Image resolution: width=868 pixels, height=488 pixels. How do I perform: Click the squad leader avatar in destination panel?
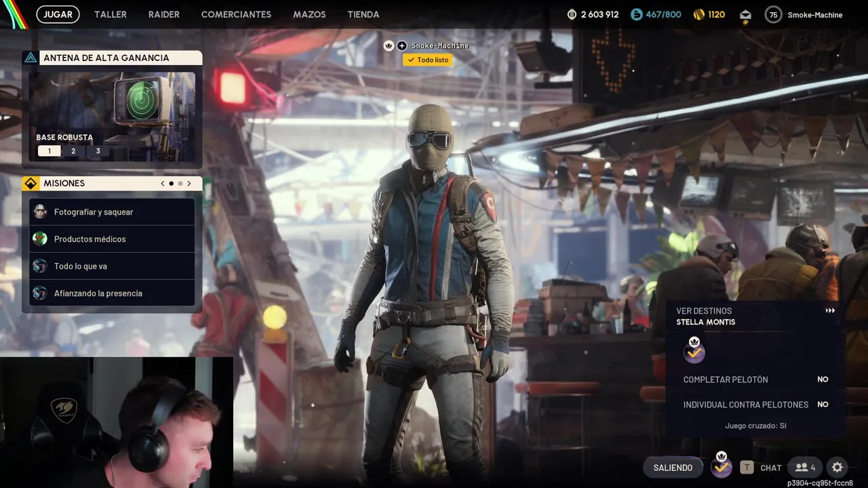694,350
